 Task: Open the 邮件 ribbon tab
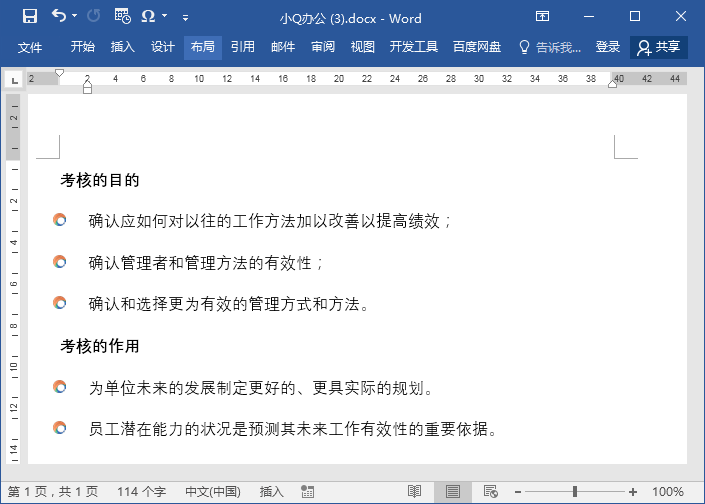[x=283, y=47]
